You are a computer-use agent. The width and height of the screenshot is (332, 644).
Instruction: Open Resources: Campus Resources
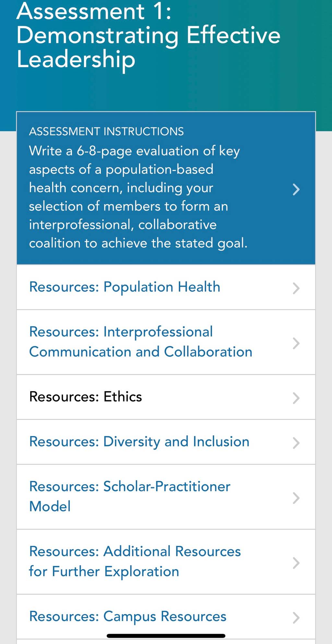[x=128, y=617]
